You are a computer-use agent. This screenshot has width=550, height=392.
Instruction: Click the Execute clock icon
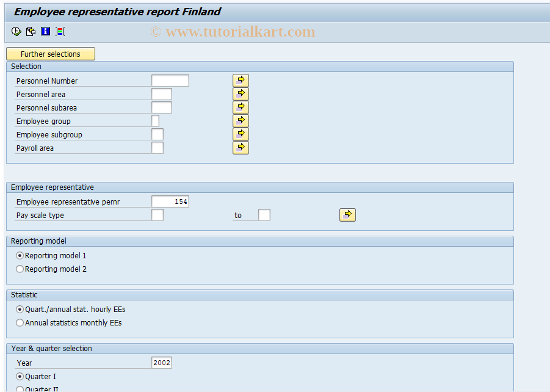point(16,32)
